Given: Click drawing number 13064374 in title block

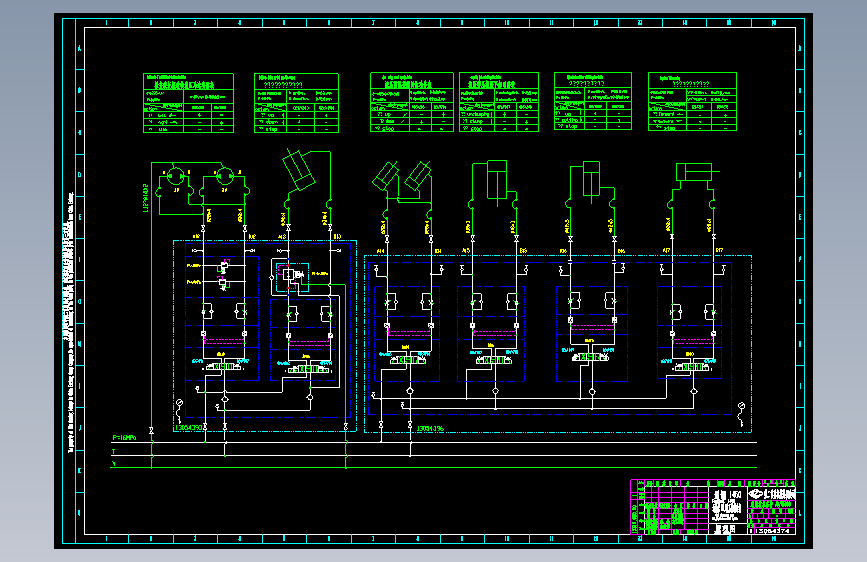Looking at the screenshot, I should coord(772,531).
